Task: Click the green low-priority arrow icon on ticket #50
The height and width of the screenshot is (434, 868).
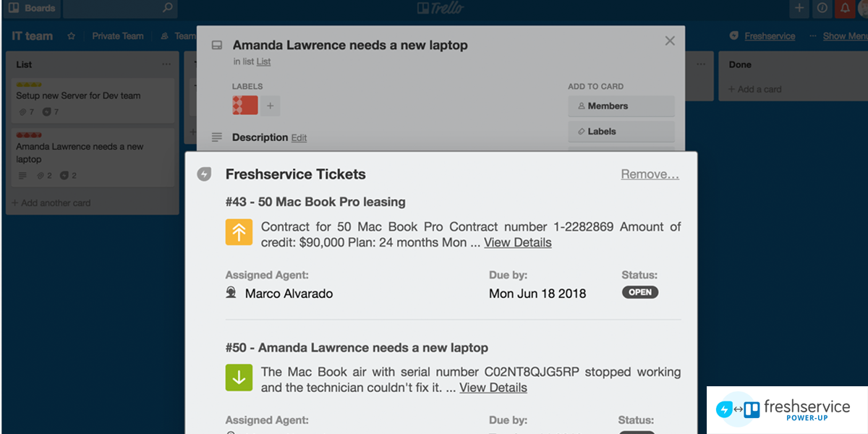Action: [239, 378]
